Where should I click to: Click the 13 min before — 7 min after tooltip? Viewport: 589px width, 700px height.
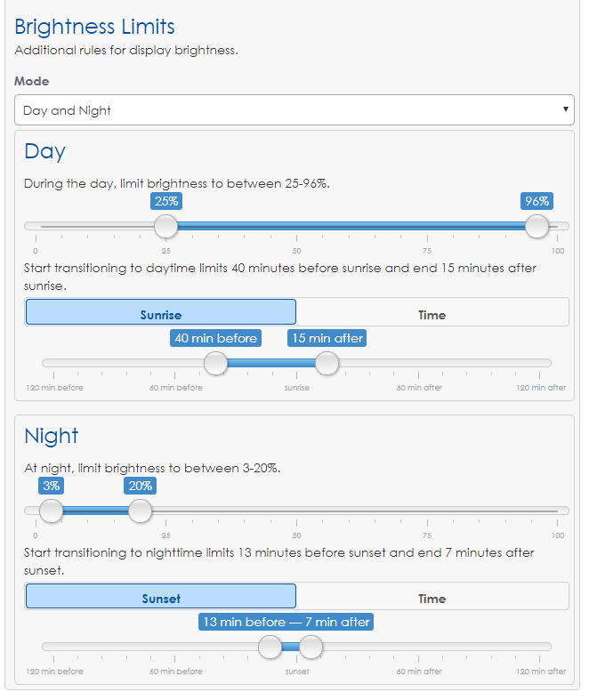(x=286, y=622)
